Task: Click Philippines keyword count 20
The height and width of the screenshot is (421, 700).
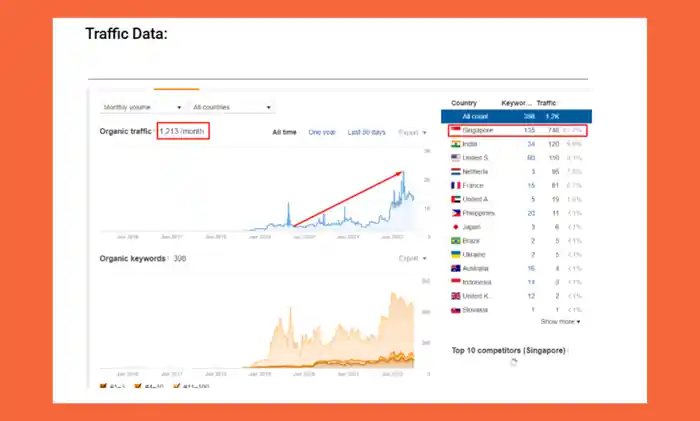Action: point(531,213)
